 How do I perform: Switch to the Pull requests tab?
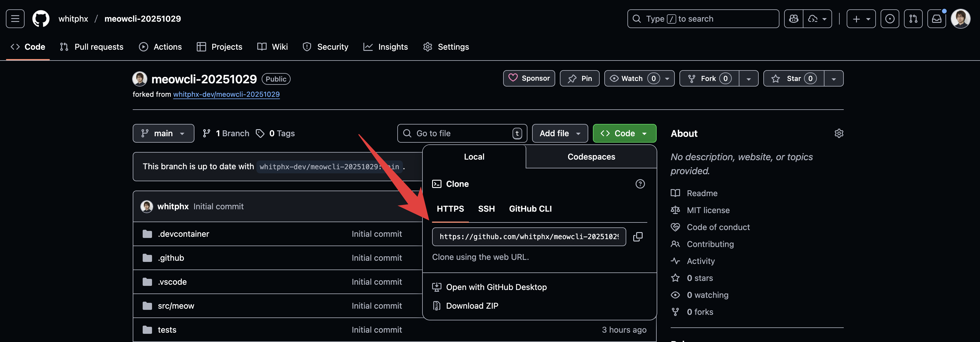92,47
